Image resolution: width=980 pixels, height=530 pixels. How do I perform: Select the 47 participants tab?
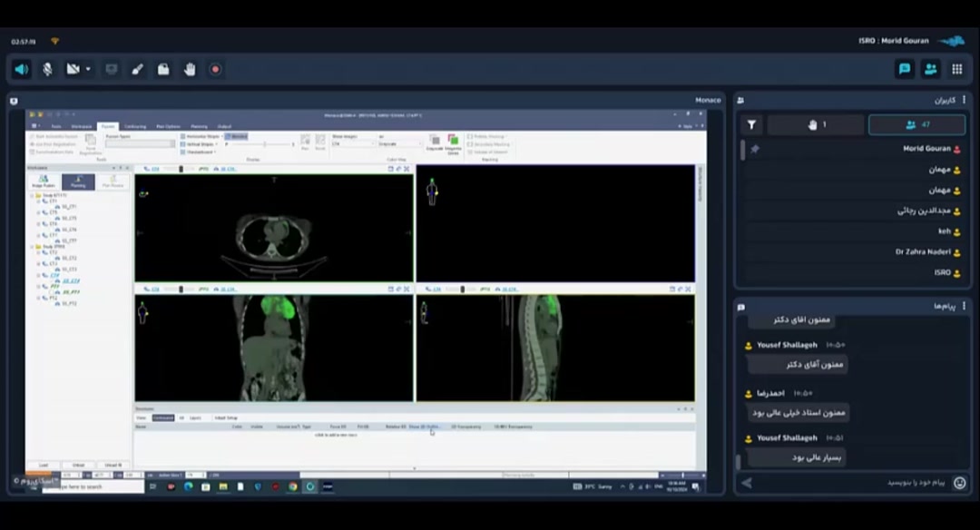[916, 125]
